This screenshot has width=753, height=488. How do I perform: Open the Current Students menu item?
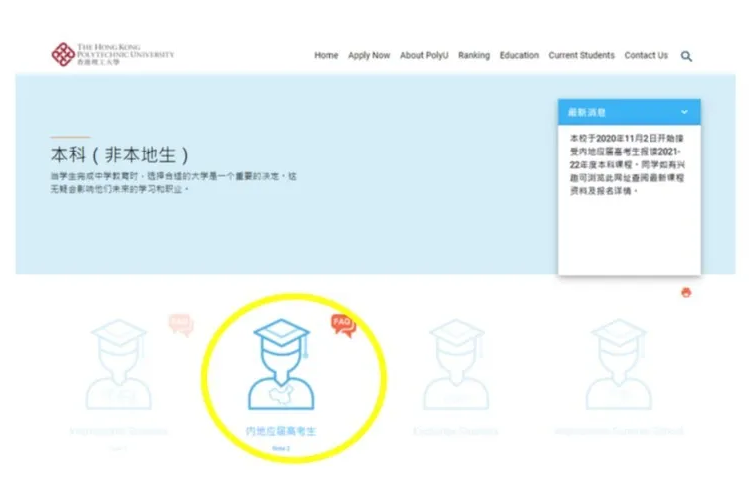pos(581,56)
